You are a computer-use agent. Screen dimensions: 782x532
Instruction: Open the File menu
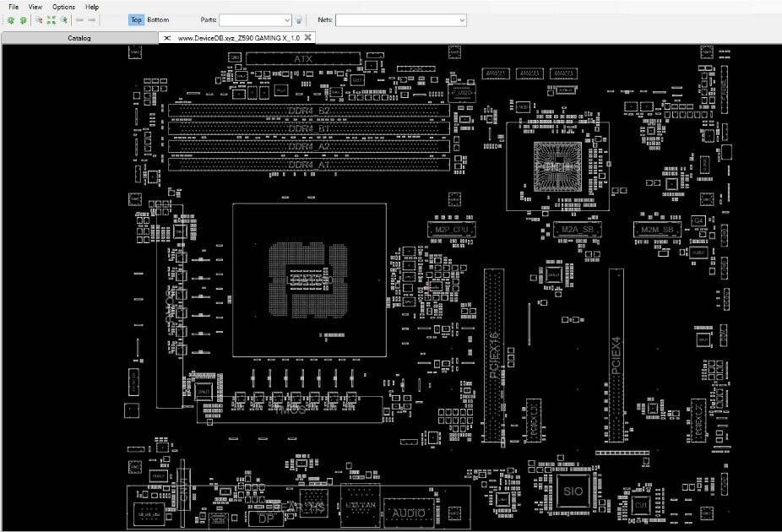tap(14, 7)
